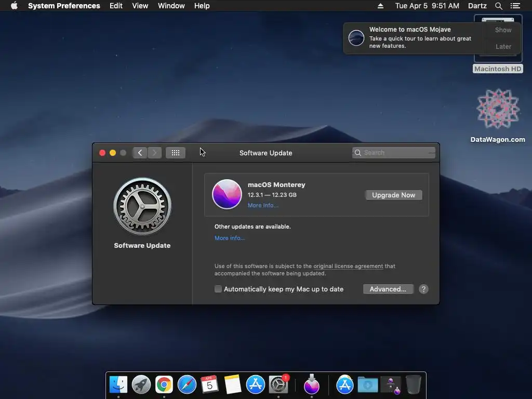
Task: Open System Preferences from the Dock
Action: (x=278, y=385)
